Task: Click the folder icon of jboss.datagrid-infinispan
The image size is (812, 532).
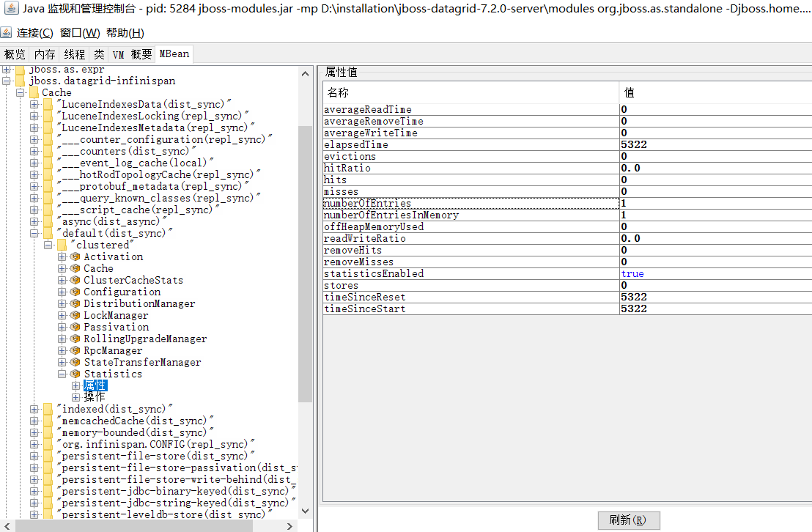Action: (x=21, y=81)
